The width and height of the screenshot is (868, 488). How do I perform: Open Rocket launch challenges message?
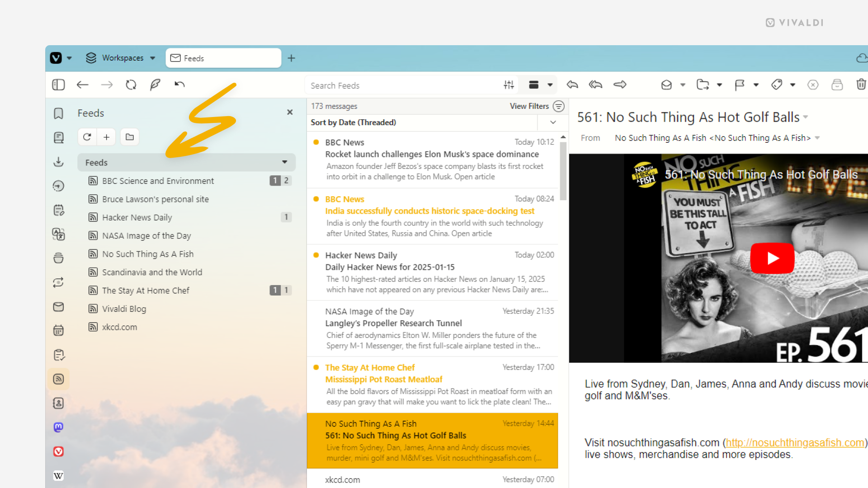tap(432, 160)
